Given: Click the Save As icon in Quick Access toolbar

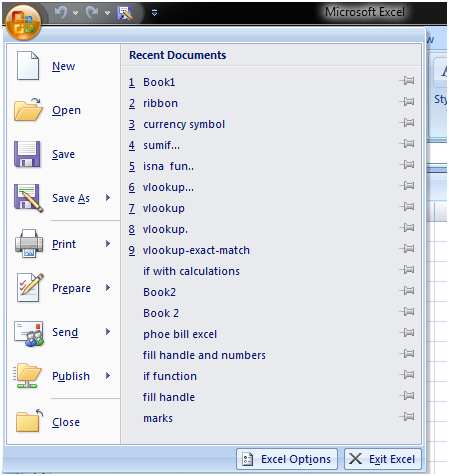Looking at the screenshot, I should [125, 13].
